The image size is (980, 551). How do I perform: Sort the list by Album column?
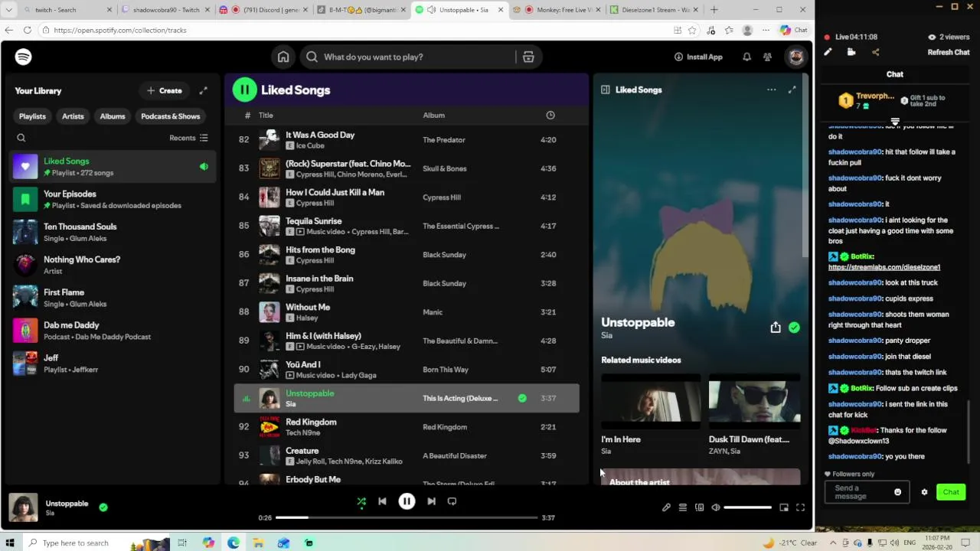pyautogui.click(x=433, y=115)
